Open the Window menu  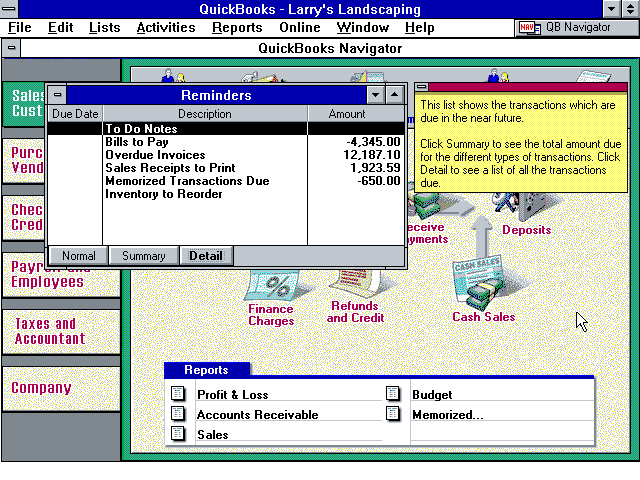(362, 27)
